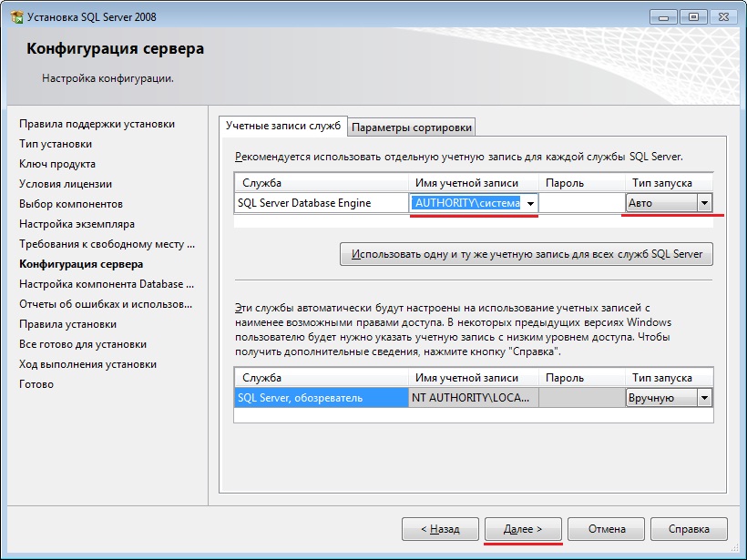Click Тип запуска header in bottom table

point(669,378)
